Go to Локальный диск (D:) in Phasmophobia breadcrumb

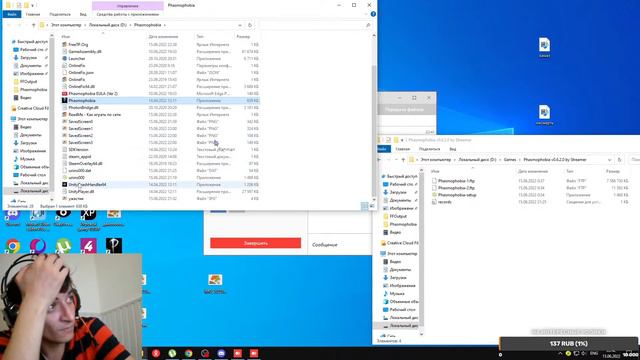pos(108,25)
